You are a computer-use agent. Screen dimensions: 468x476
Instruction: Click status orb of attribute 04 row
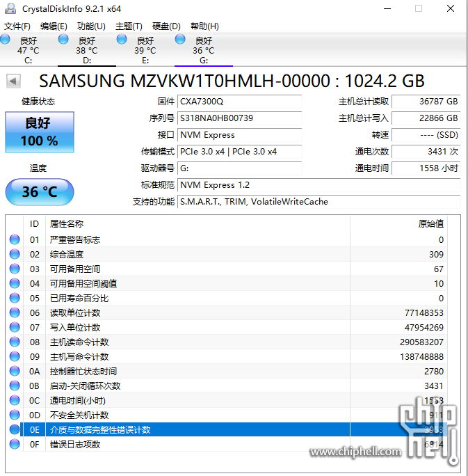[15, 283]
